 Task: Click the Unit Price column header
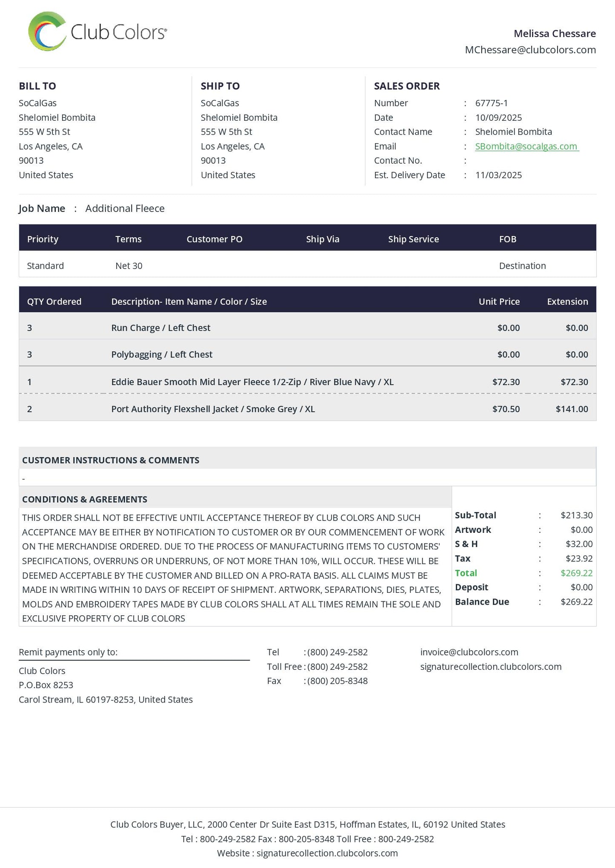pos(499,302)
